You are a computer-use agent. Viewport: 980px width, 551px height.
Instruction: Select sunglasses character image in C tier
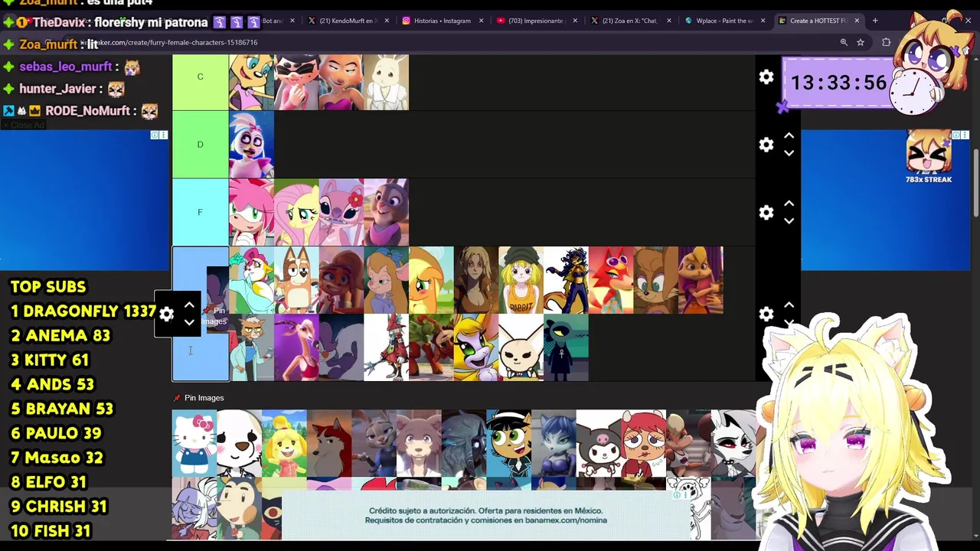pos(296,82)
